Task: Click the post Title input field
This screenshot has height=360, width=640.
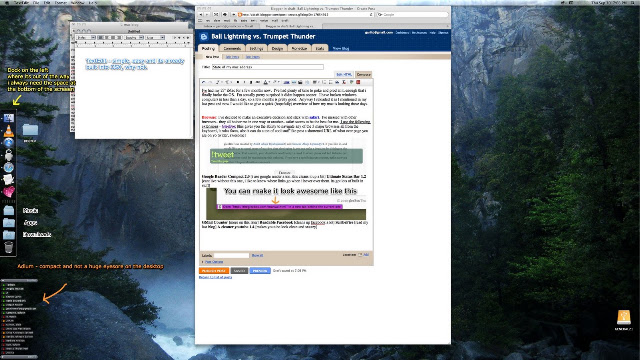Action: (x=268, y=67)
